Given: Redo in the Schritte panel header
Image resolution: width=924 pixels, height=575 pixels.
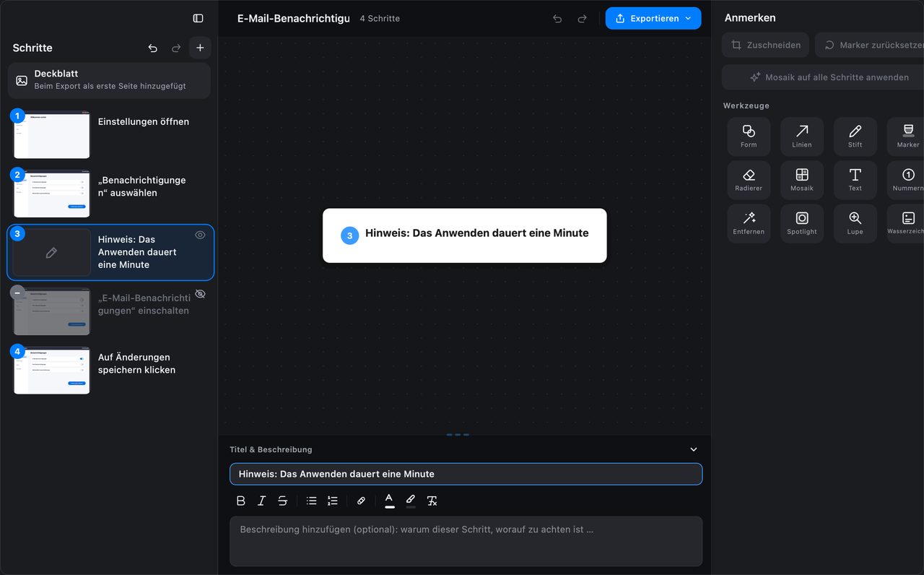Looking at the screenshot, I should pyautogui.click(x=176, y=48).
